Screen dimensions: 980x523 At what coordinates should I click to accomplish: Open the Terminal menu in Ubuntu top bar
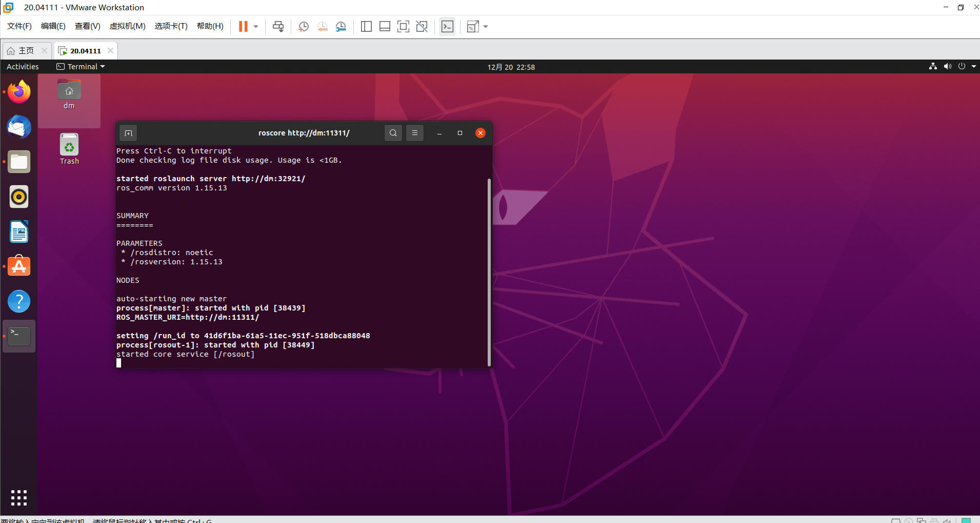point(81,66)
